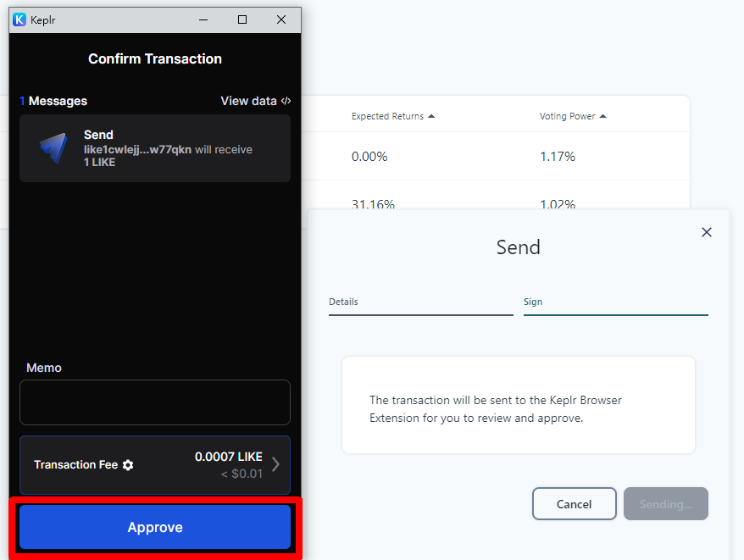Close the Send dialog with X
This screenshot has width=744, height=560.
click(707, 232)
